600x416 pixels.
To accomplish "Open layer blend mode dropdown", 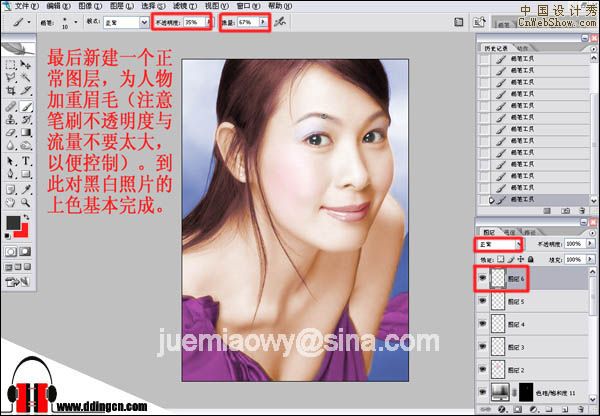I will pyautogui.click(x=518, y=244).
